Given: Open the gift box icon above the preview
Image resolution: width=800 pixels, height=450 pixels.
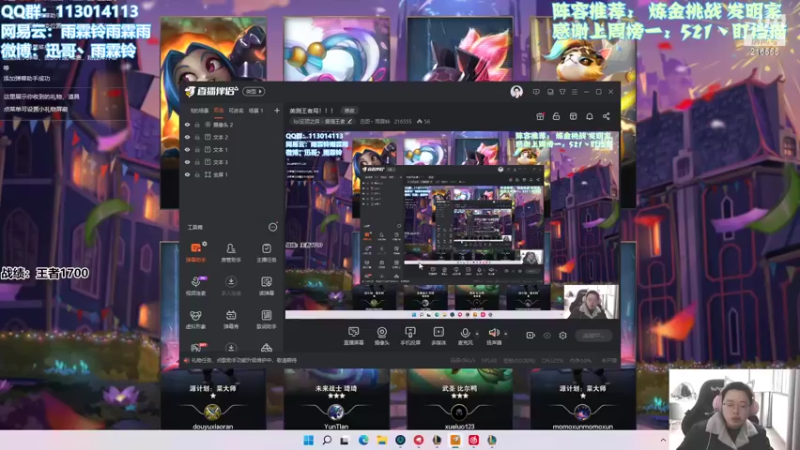Looking at the screenshot, I should 540,116.
